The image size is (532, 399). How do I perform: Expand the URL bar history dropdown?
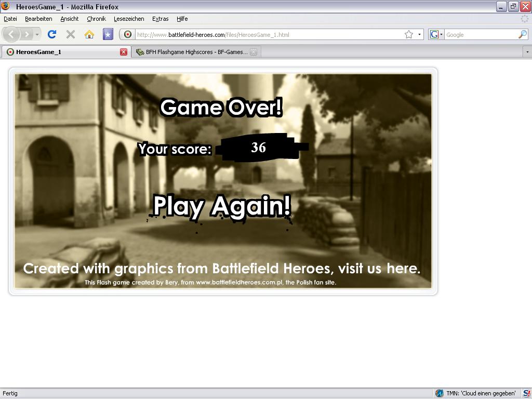[x=419, y=35]
